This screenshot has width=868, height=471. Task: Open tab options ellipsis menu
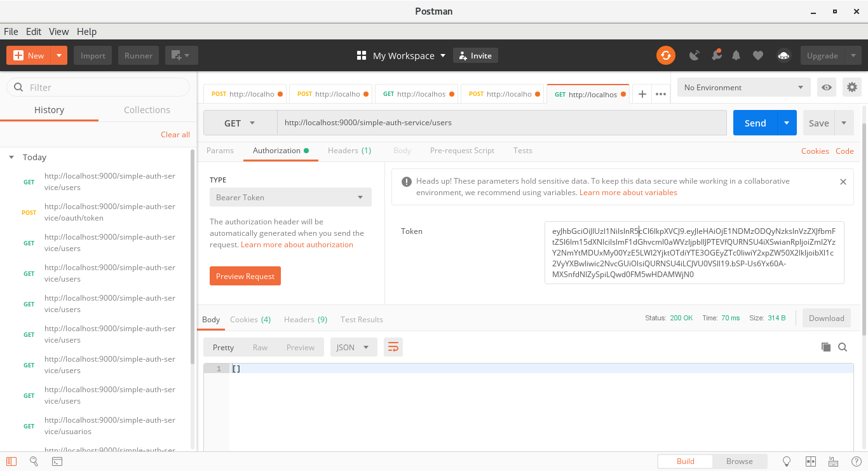tap(661, 93)
